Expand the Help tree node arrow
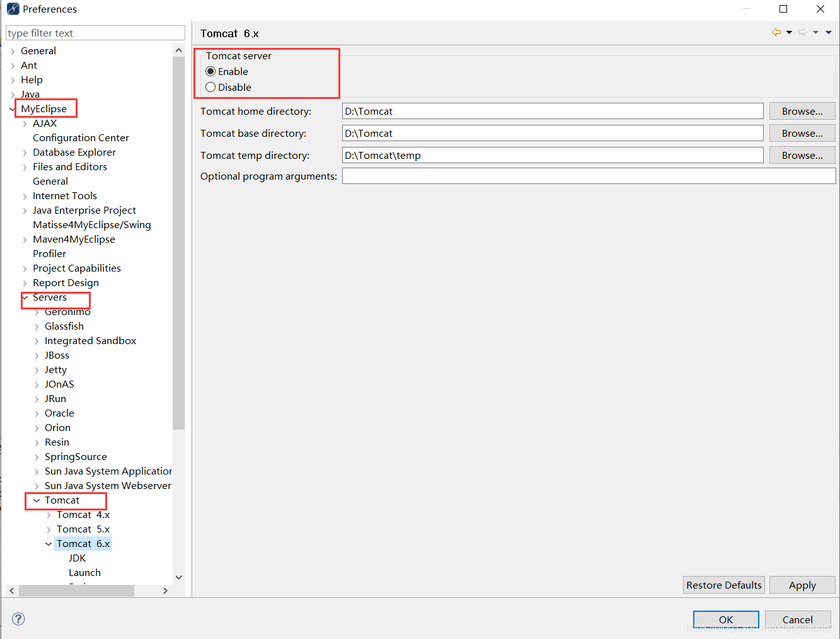 pos(13,80)
